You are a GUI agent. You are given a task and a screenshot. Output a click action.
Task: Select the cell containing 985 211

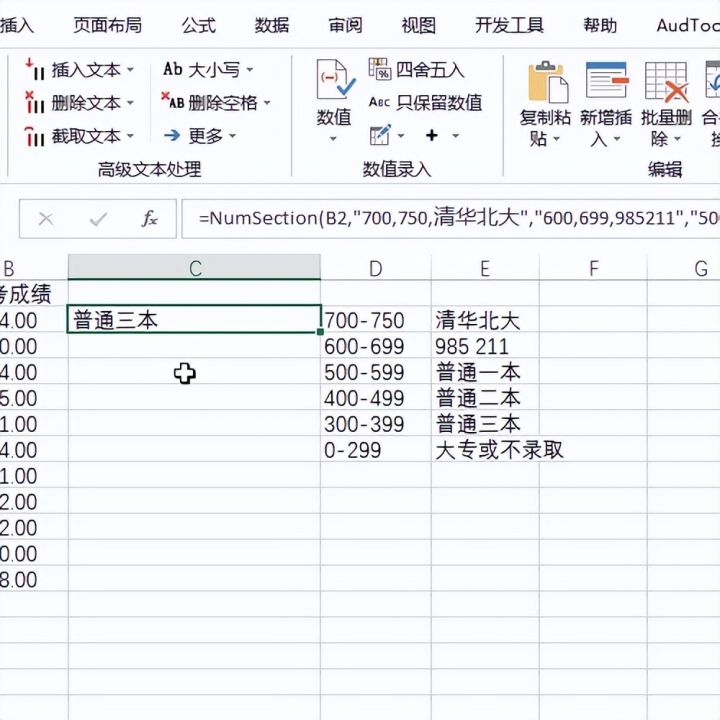pos(485,346)
